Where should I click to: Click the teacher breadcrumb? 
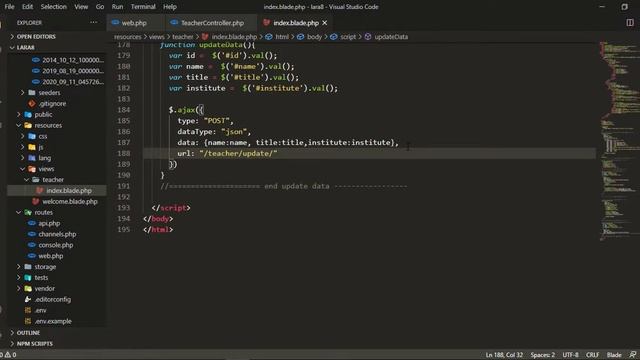click(x=182, y=37)
